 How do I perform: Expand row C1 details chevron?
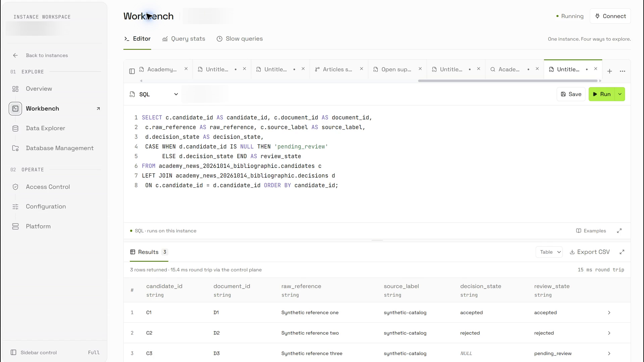609,313
